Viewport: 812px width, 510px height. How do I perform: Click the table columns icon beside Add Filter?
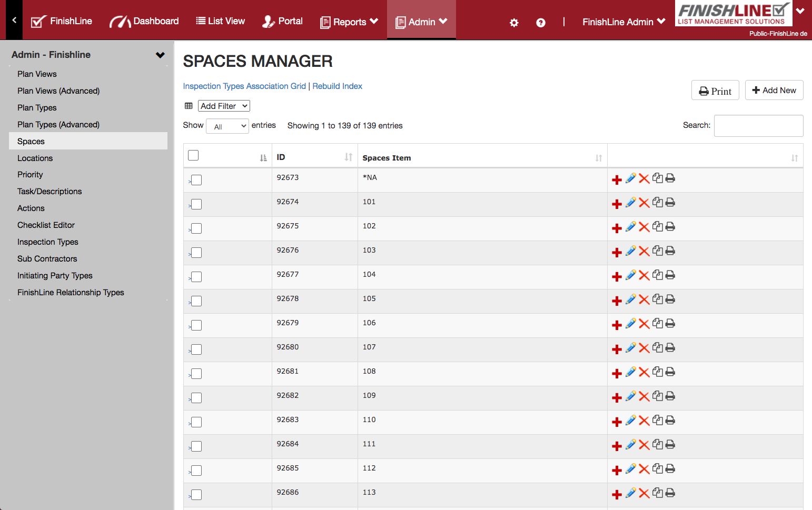(x=189, y=106)
